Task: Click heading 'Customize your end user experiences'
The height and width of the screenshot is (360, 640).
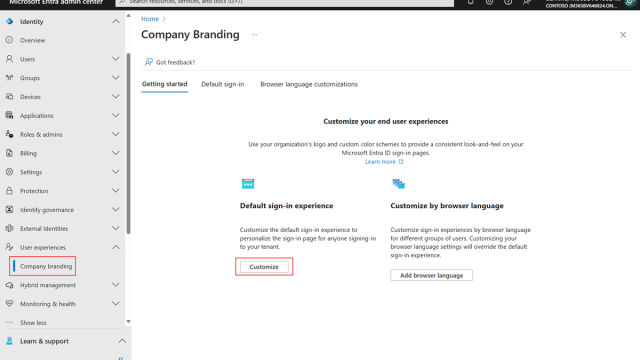Action: pyautogui.click(x=386, y=121)
